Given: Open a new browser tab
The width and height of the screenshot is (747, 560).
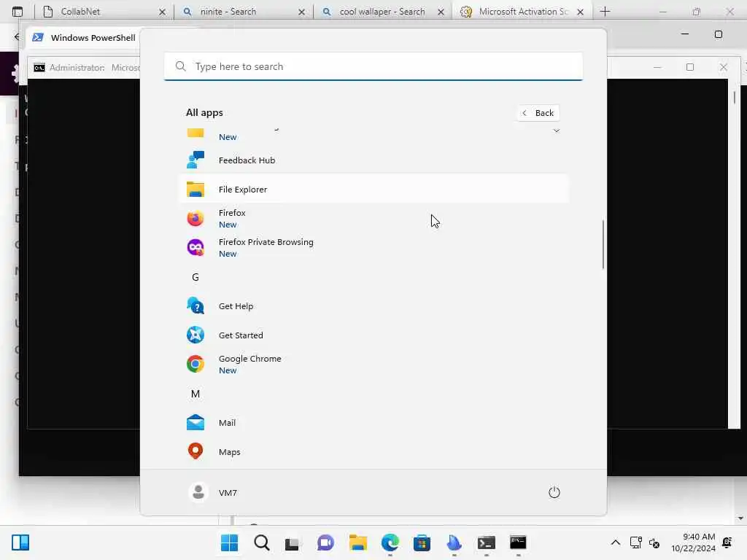Looking at the screenshot, I should pos(605,12).
